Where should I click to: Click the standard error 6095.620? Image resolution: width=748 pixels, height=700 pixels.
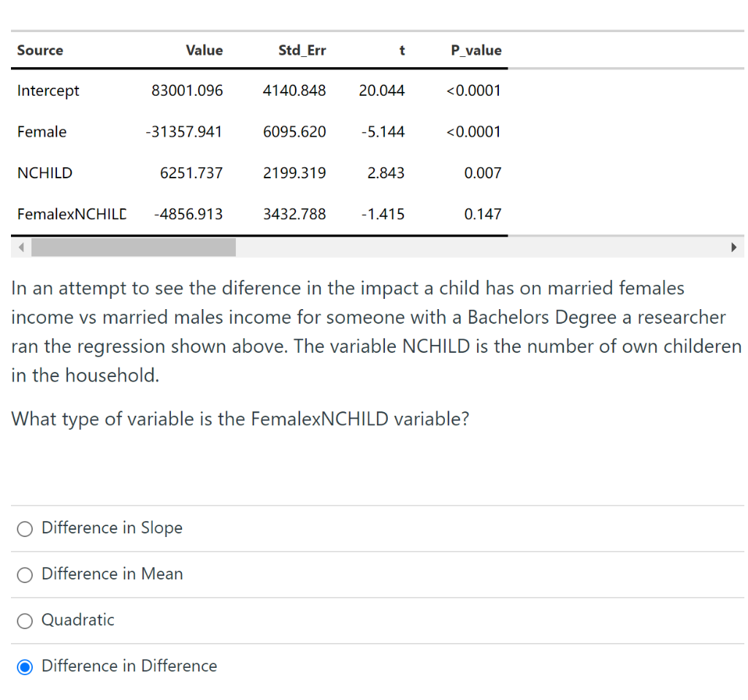(294, 132)
